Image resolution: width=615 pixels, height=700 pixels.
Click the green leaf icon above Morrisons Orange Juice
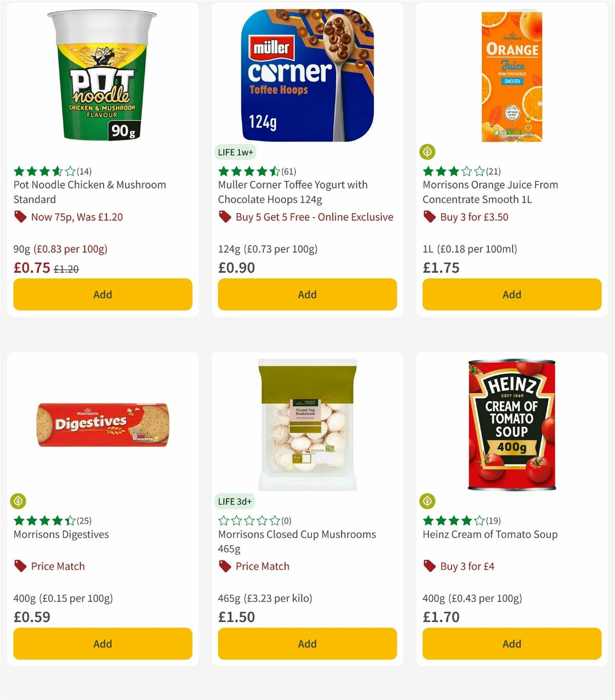(427, 151)
